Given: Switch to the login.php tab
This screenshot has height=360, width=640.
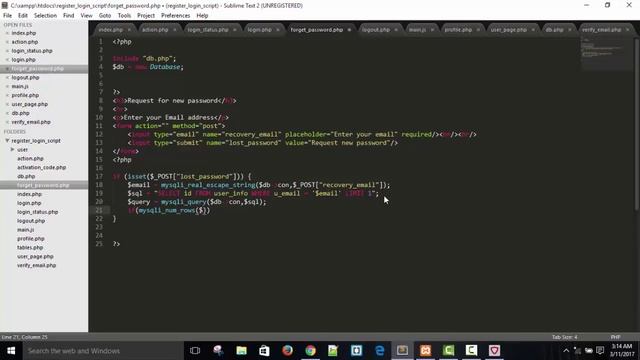Looking at the screenshot, I should click(260, 30).
